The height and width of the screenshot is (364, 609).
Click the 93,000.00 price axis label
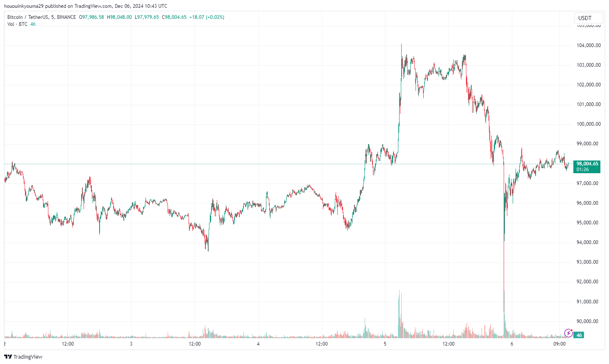[x=587, y=262]
